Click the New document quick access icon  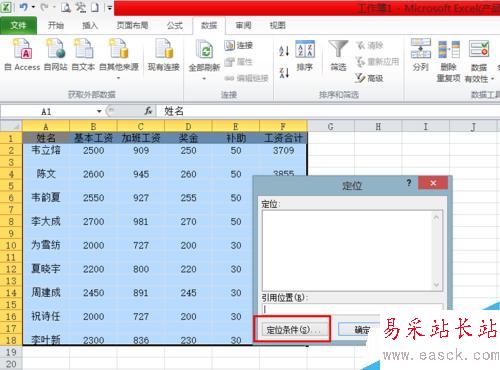(x=95, y=7)
